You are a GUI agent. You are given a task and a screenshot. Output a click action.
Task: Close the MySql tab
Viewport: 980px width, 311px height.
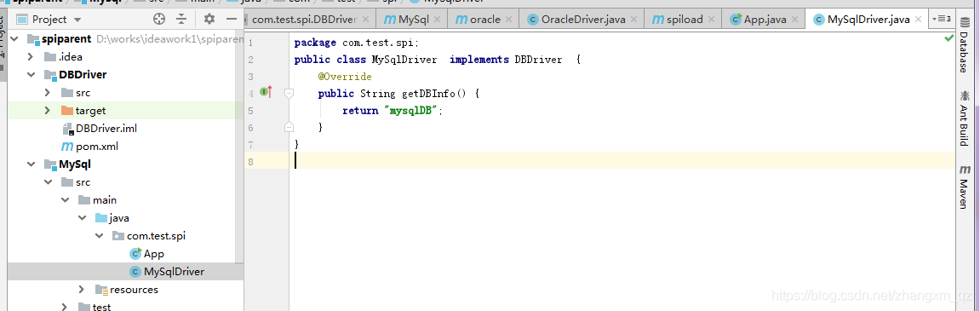437,20
